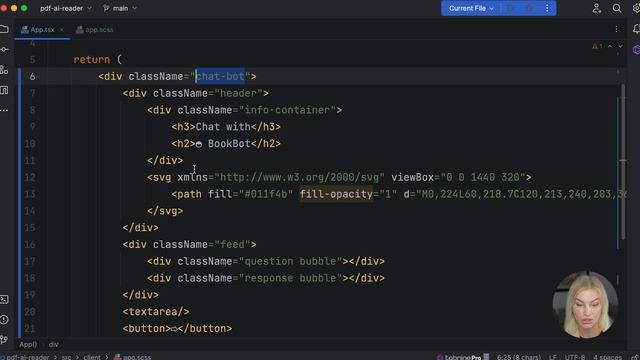Image resolution: width=640 pixels, height=360 pixels.
Task: Open the AI Assistant tool window icon
Action: 636,49
